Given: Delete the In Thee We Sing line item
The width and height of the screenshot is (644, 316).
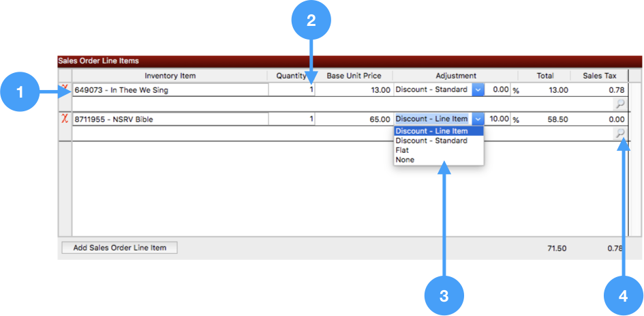Looking at the screenshot, I should click(65, 89).
